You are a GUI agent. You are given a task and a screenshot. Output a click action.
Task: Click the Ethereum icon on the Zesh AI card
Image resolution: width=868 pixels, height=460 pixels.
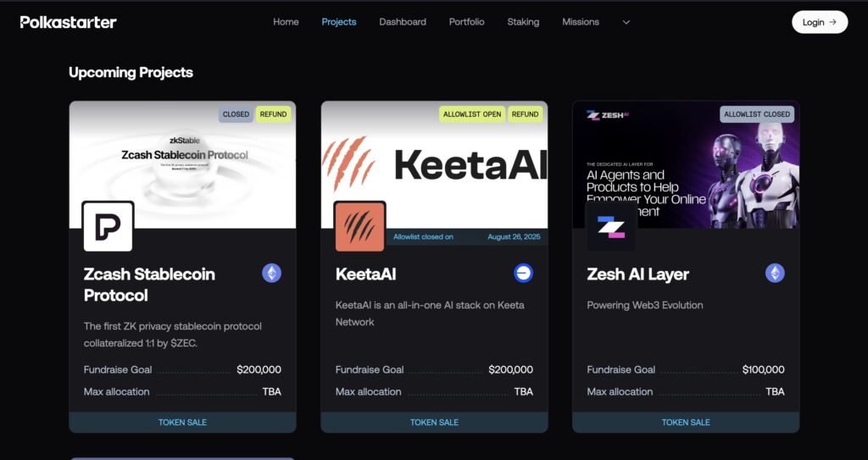[x=775, y=273]
